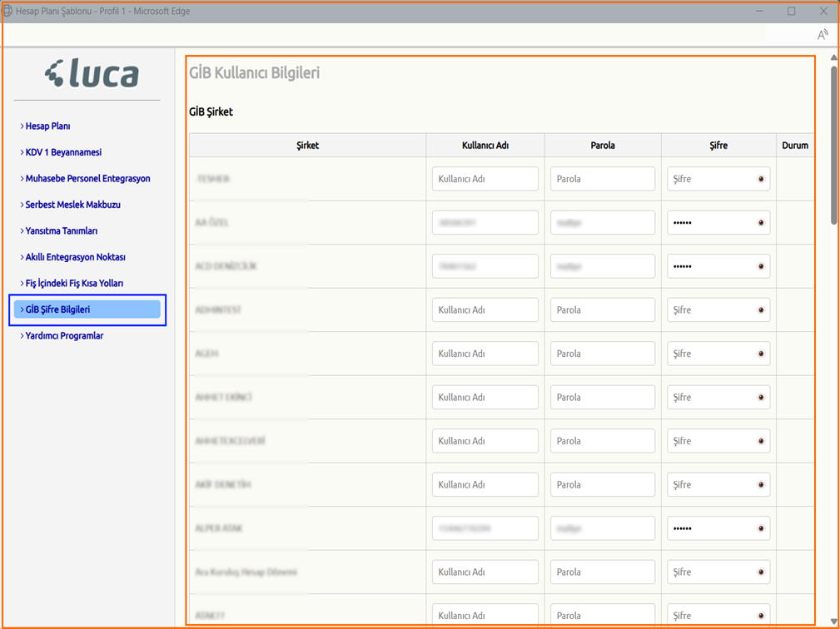
Task: Select Kullanıcı Adı field for ACD DENİZCİLİK
Action: 485,266
